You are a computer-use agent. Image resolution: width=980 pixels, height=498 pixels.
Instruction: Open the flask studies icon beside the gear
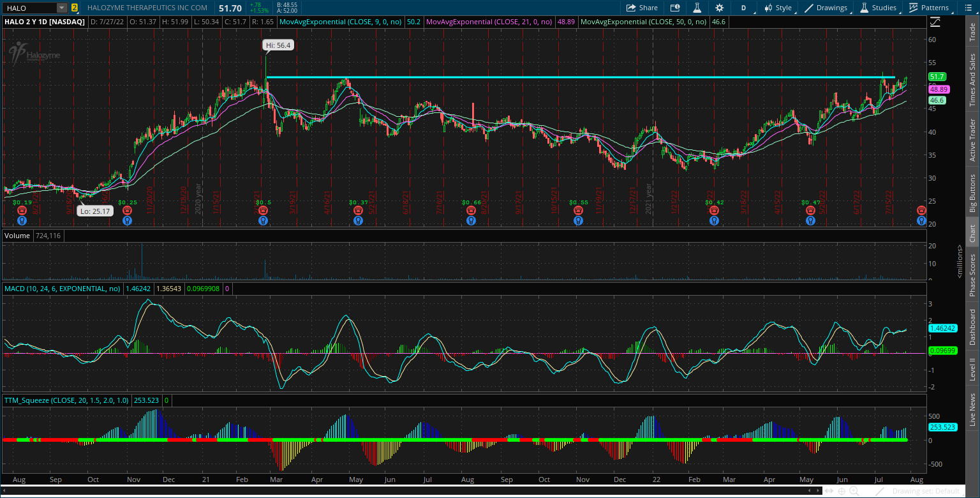(697, 8)
